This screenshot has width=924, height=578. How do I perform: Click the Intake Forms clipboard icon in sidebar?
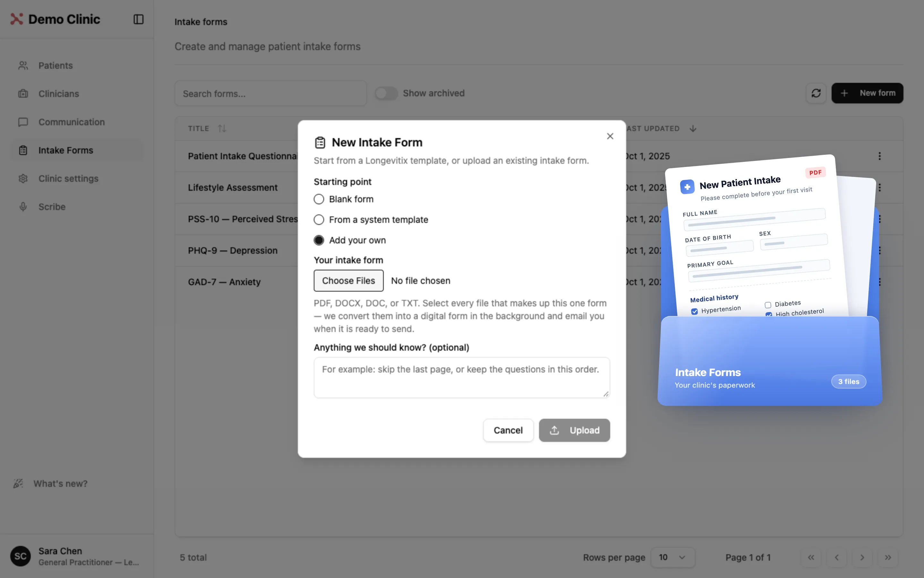point(23,150)
